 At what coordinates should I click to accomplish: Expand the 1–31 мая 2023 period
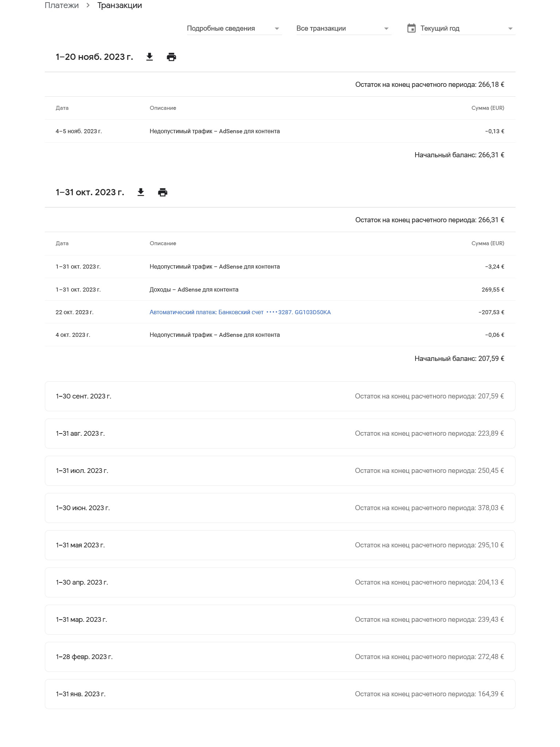[x=280, y=545]
